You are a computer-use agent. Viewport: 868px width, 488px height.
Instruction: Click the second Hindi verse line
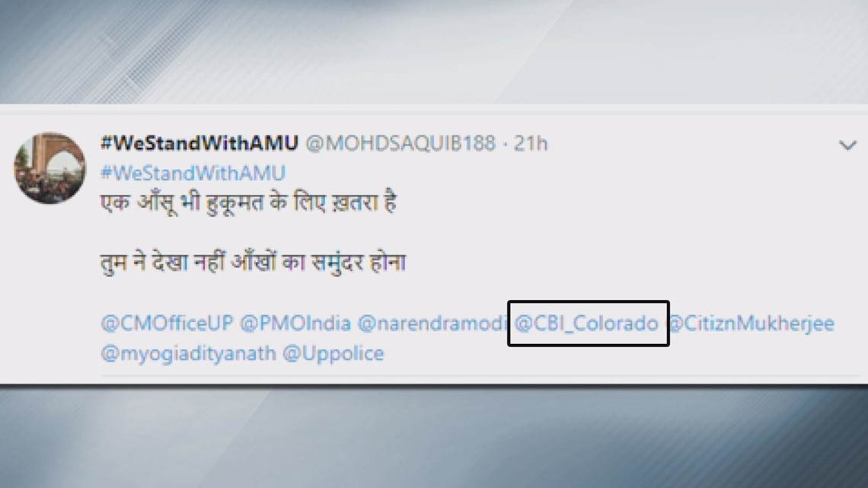coord(253,262)
